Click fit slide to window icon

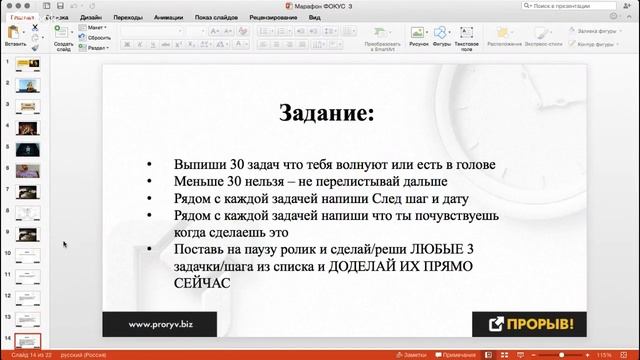pyautogui.click(x=624, y=355)
